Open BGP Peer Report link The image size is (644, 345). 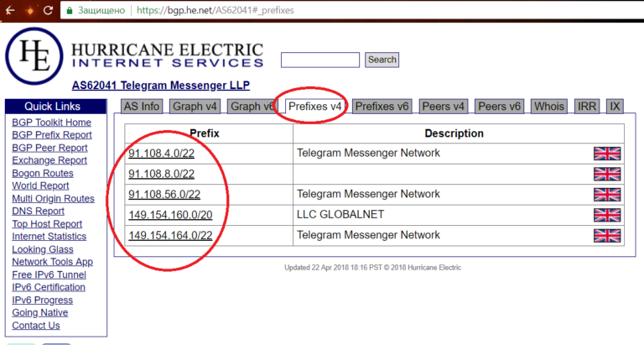[49, 148]
